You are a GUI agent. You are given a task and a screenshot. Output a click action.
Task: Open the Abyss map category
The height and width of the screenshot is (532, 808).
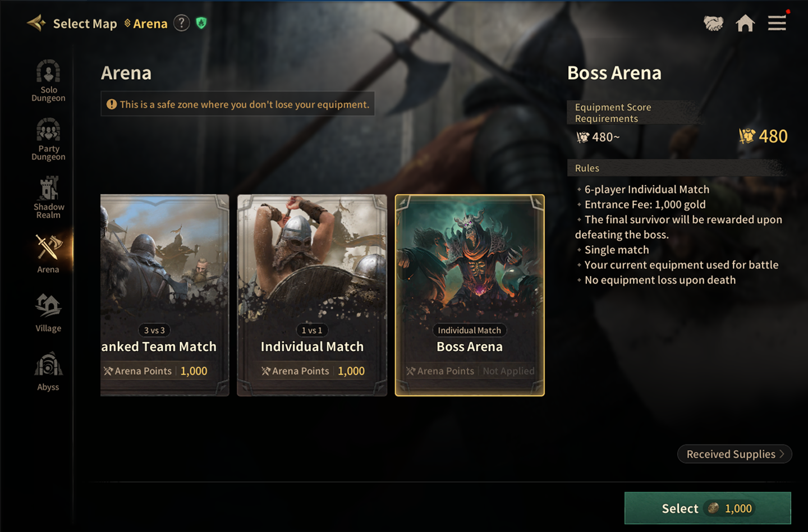point(48,371)
